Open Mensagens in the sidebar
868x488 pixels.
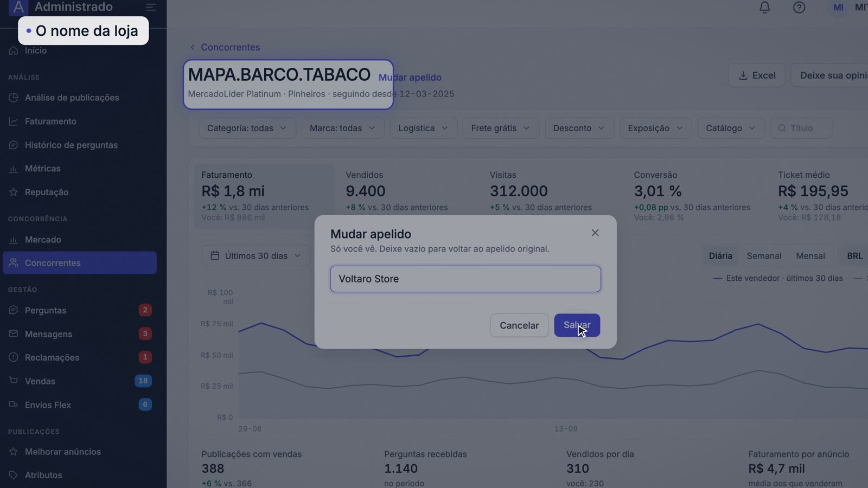coord(80,334)
